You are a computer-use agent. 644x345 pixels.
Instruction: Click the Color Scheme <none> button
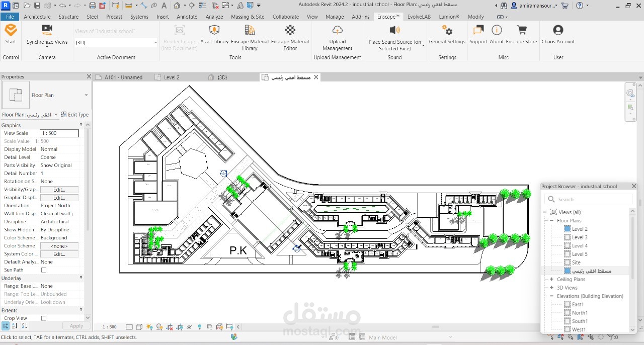click(59, 246)
